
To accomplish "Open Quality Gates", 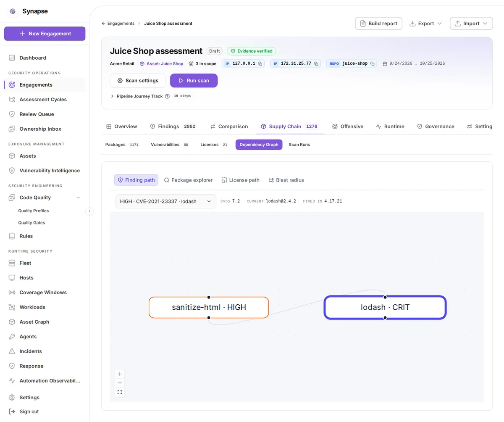I will click(x=31, y=222).
